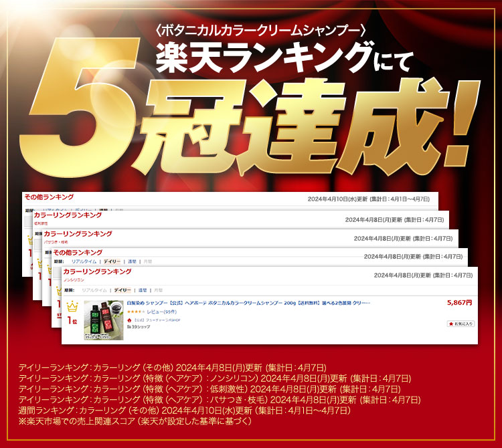Image resolution: width=502 pixels, height=448 pixels.
Task: Click the red shop house icon
Action: 129,320
